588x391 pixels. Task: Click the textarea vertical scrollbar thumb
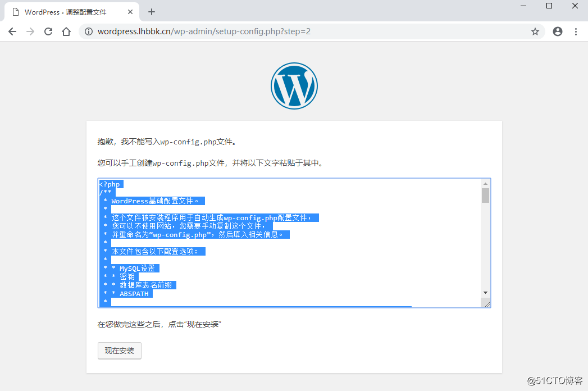(x=486, y=195)
